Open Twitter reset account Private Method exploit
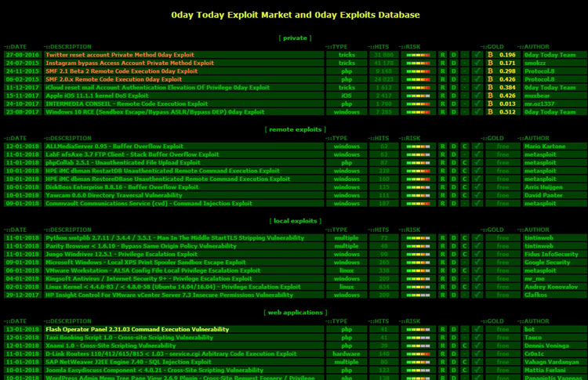 pos(120,55)
